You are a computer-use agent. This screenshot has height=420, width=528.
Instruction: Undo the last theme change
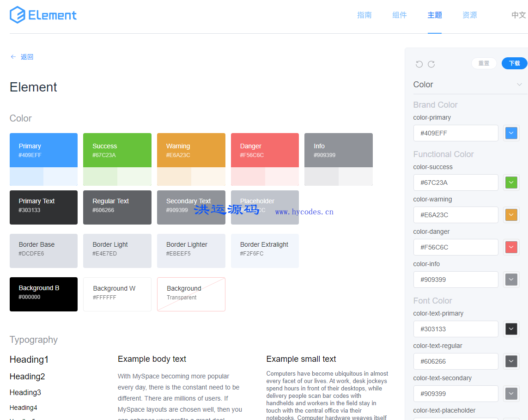click(x=419, y=64)
